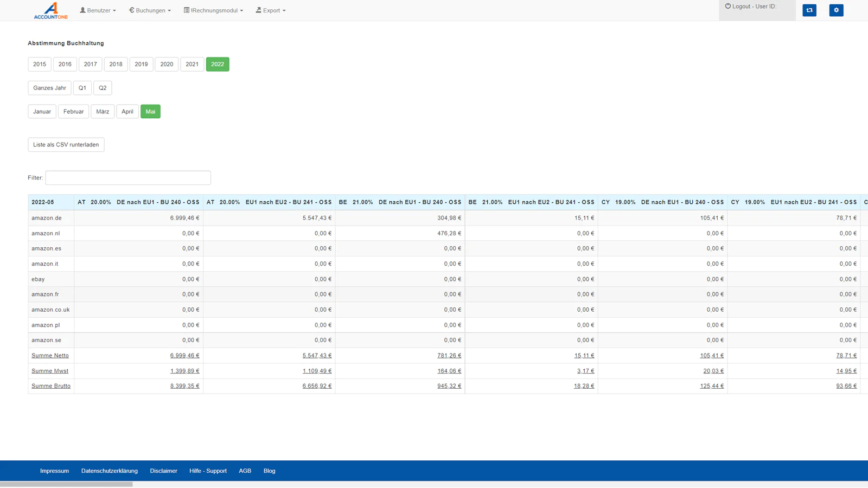The image size is (868, 488).
Task: Select the amazon.nl row label
Action: click(x=46, y=233)
